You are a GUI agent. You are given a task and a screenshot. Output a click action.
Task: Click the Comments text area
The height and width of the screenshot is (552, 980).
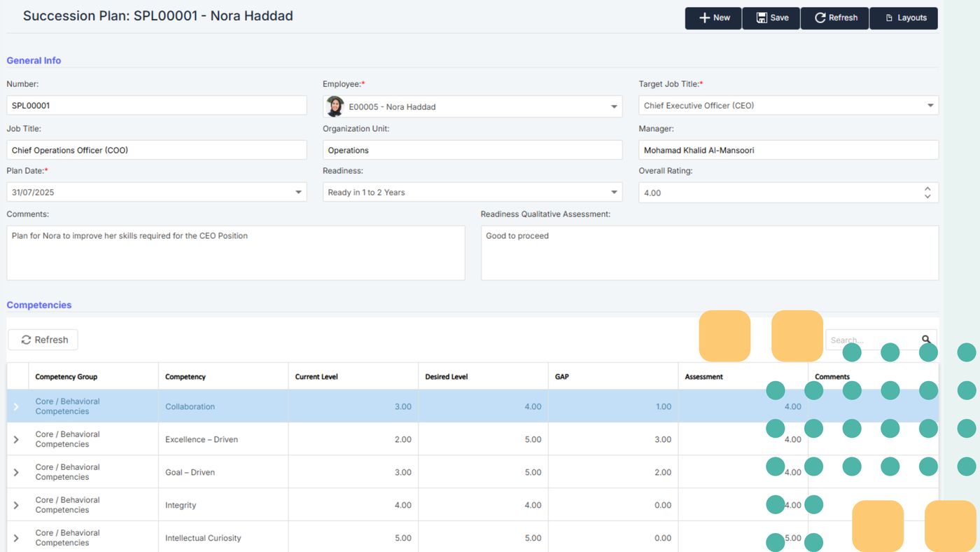pos(235,253)
